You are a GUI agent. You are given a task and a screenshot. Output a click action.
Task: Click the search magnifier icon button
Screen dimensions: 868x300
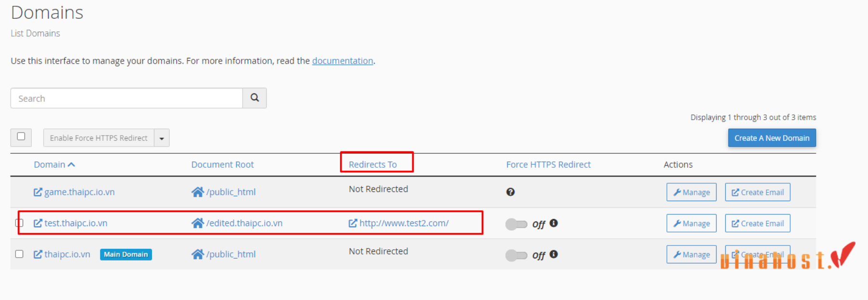tap(255, 98)
